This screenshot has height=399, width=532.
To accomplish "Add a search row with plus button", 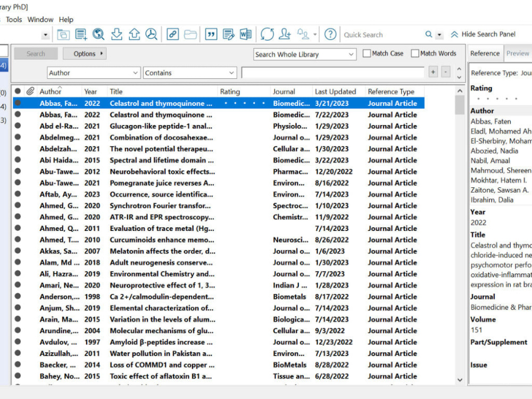I will point(433,72).
